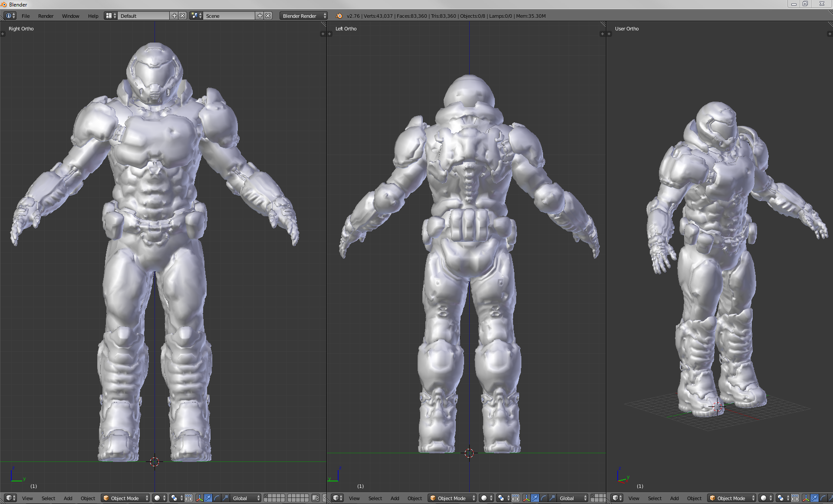Image resolution: width=833 pixels, height=504 pixels.
Task: Open Object menu in Right Ortho viewport
Action: (88, 498)
